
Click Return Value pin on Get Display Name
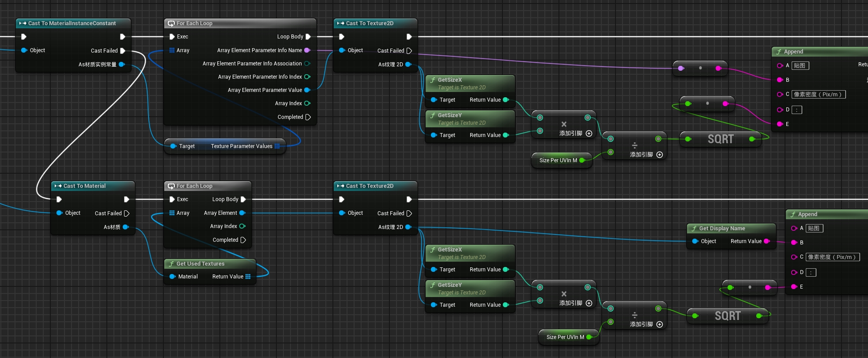(766, 241)
